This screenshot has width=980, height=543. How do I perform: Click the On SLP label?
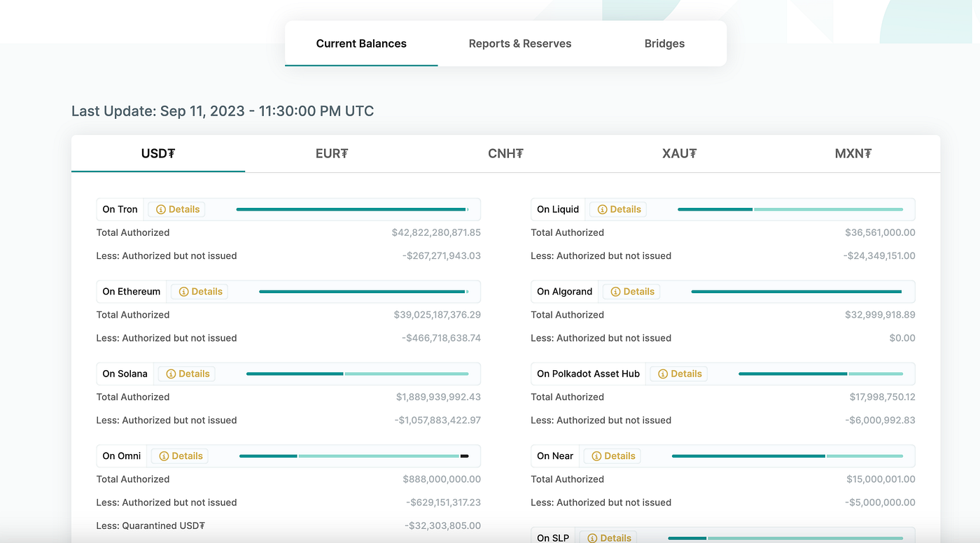pyautogui.click(x=553, y=537)
